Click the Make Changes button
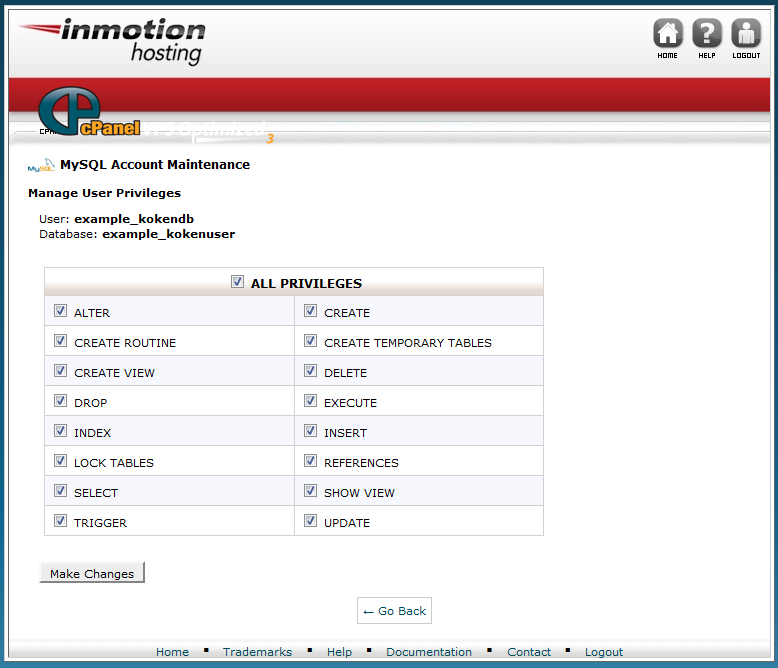 pyautogui.click(x=92, y=573)
